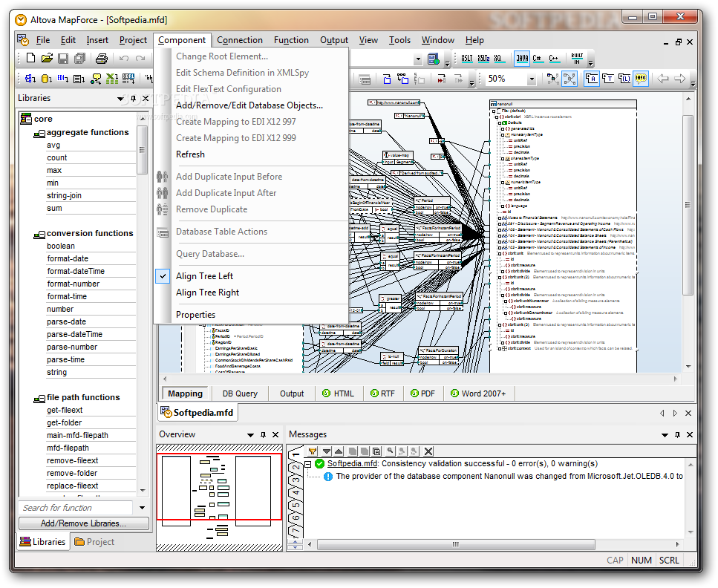Filter messages with funnel icon
Image resolution: width=718 pixels, height=588 pixels.
[313, 451]
